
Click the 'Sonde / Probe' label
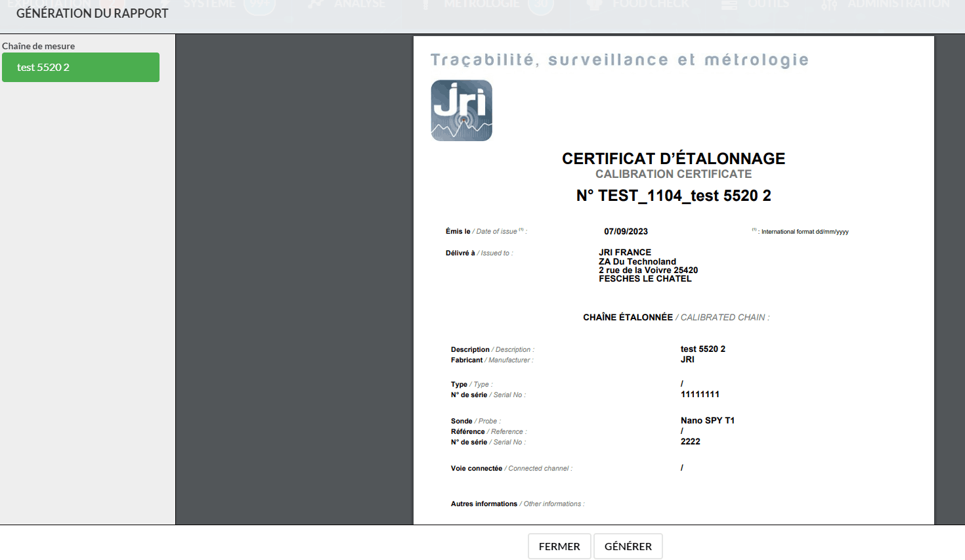[475, 421]
